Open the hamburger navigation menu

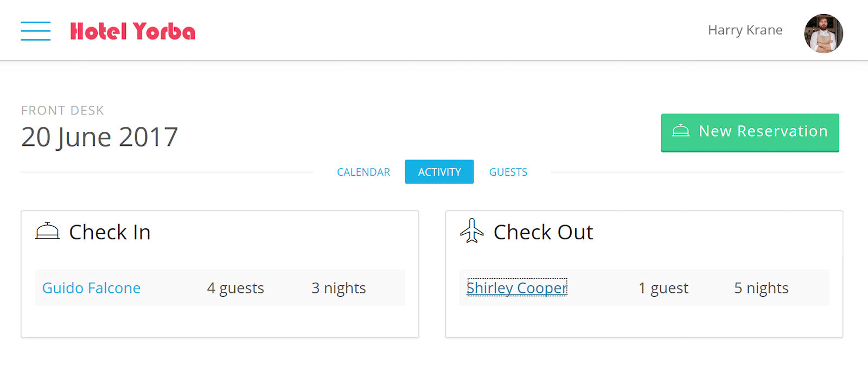tap(36, 31)
